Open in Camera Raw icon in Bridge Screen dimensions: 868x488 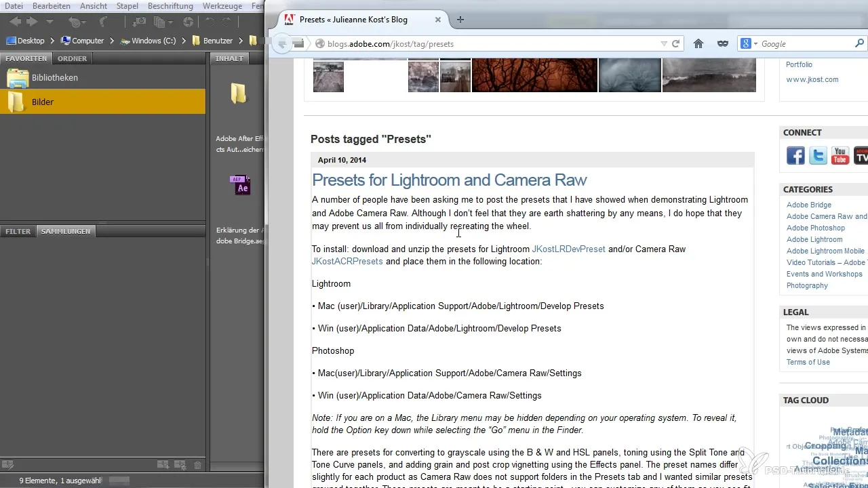(x=188, y=22)
